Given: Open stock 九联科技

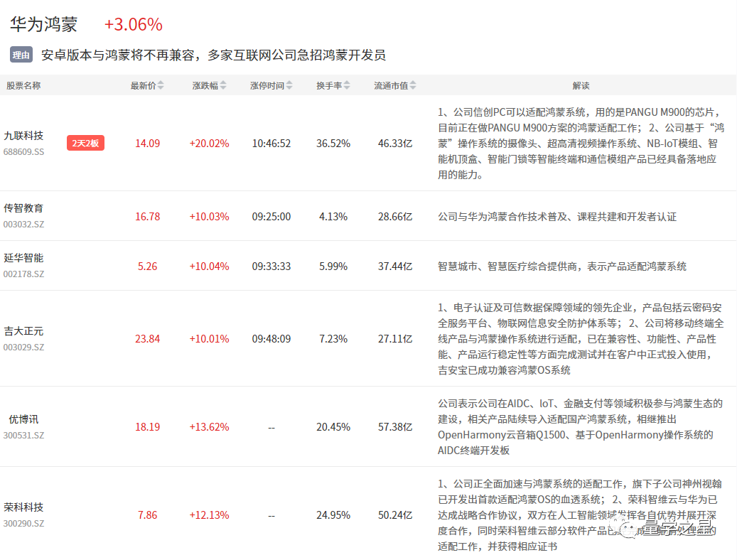Looking at the screenshot, I should (23, 136).
